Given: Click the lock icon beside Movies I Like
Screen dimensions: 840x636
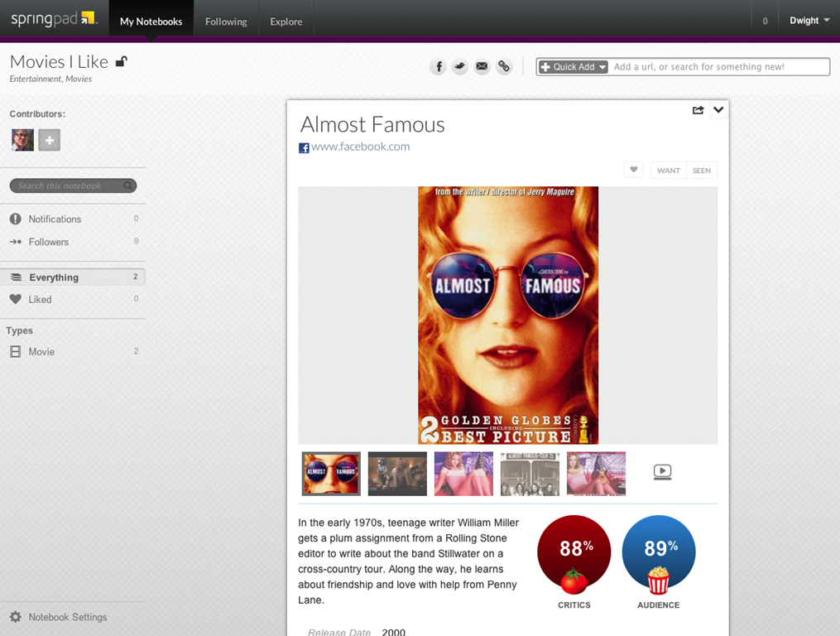Looking at the screenshot, I should [x=121, y=61].
